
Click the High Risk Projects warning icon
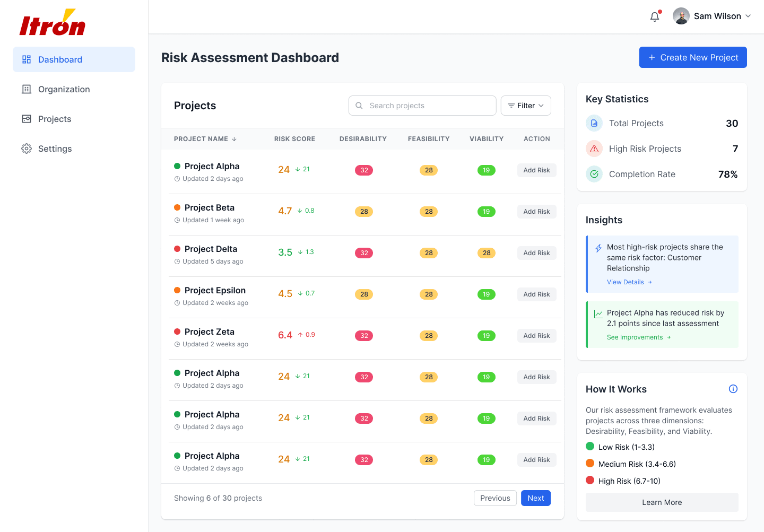click(x=594, y=149)
